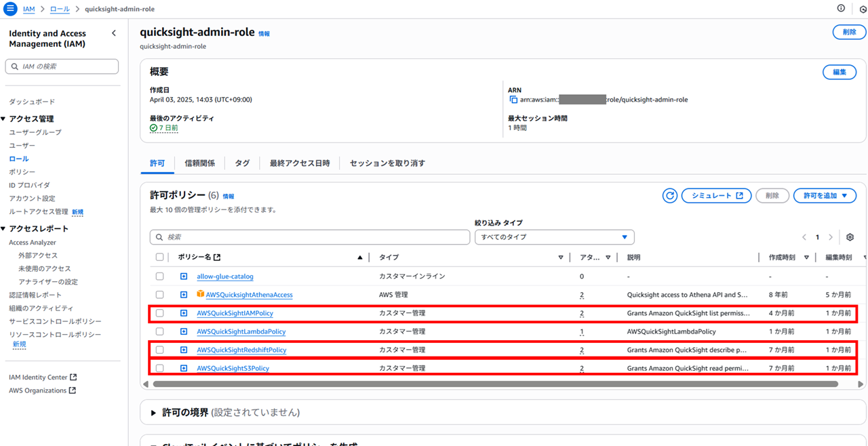Expand the AWSQuickSightLambdaPolicy row details
This screenshot has height=446, width=868.
click(184, 331)
